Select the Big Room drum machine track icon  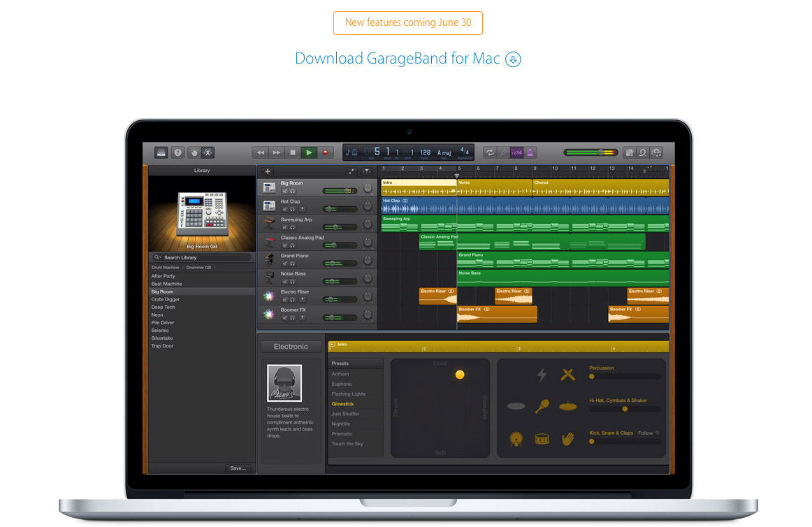coord(269,187)
